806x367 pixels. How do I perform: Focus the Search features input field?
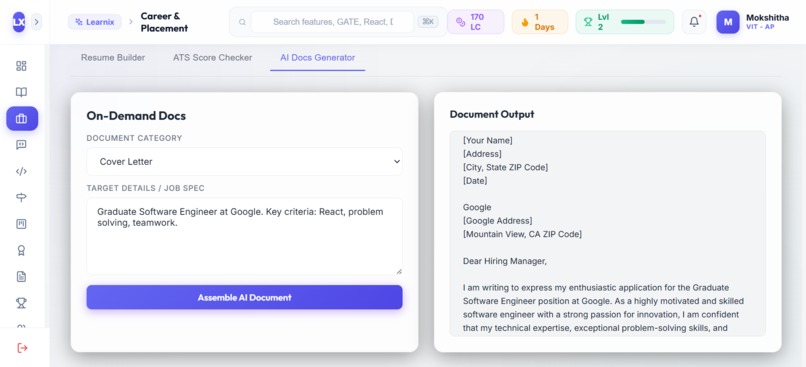pyautogui.click(x=333, y=22)
